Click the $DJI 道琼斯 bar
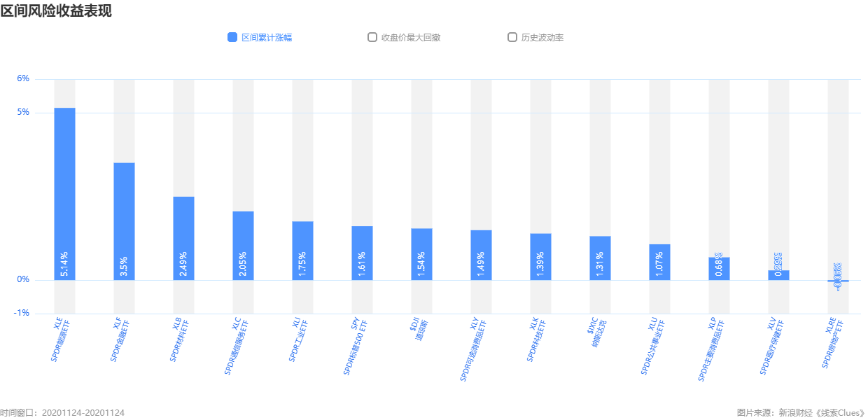Image resolution: width=868 pixels, height=420 pixels. click(x=422, y=254)
